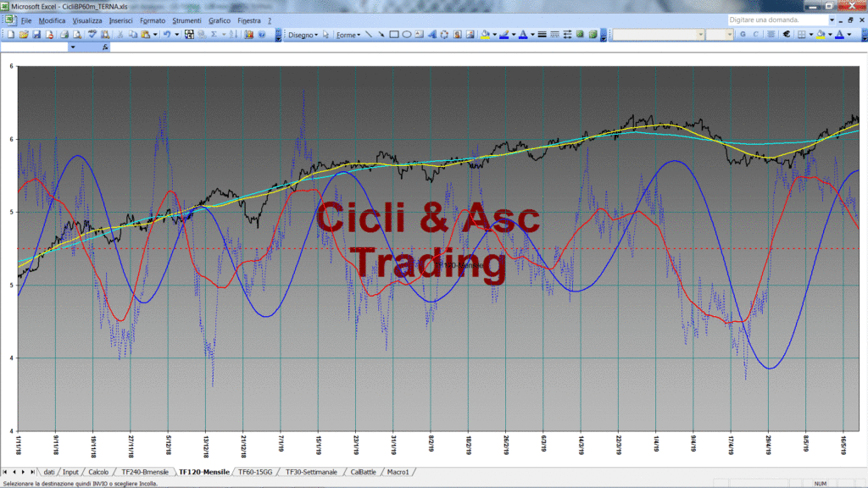
Task: Click the Help question mark icon
Action: click(262, 34)
